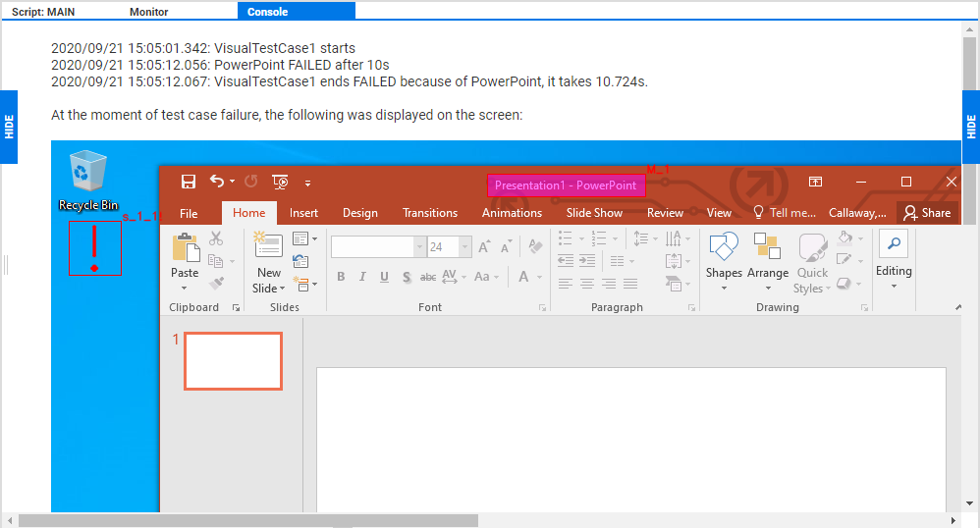Click the Text Direction icon
Image resolution: width=980 pixels, height=528 pixels.
[x=673, y=238]
